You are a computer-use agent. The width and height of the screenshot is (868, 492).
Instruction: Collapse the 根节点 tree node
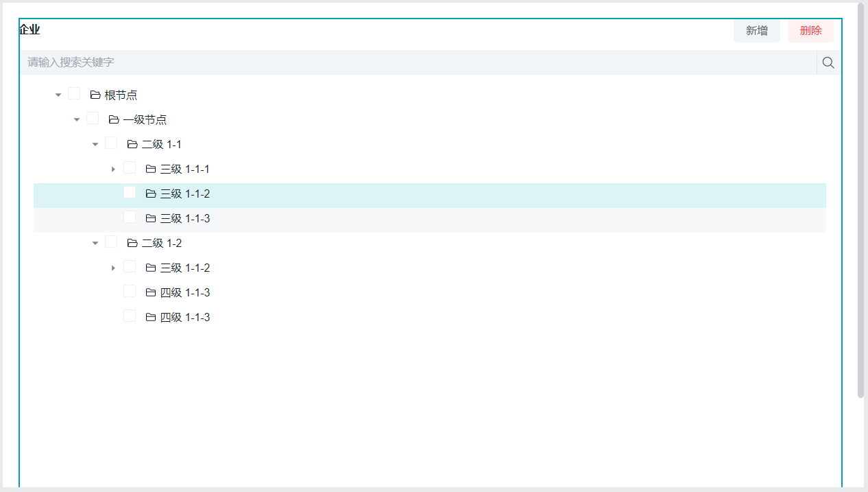58,95
